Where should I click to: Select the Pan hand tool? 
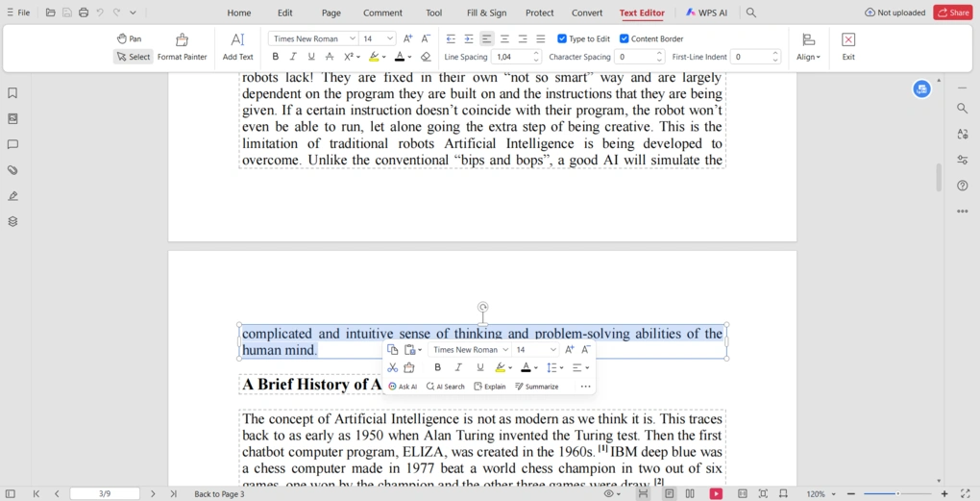(x=129, y=38)
